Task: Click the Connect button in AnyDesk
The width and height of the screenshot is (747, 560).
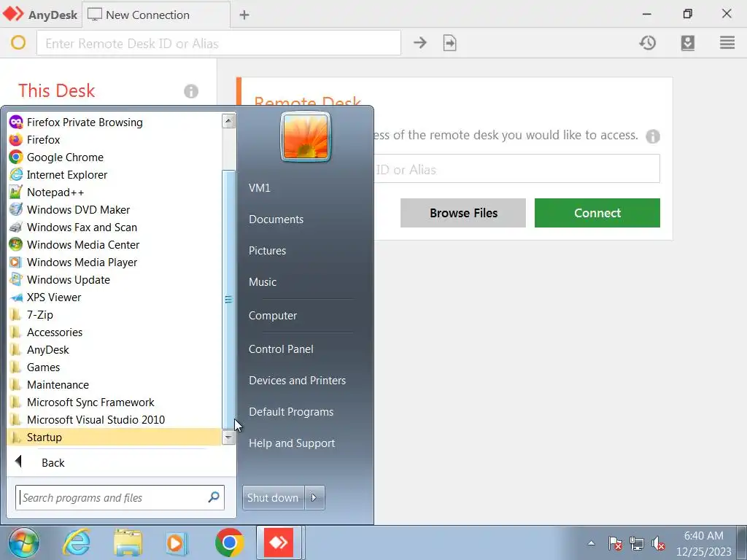Action: coord(597,213)
